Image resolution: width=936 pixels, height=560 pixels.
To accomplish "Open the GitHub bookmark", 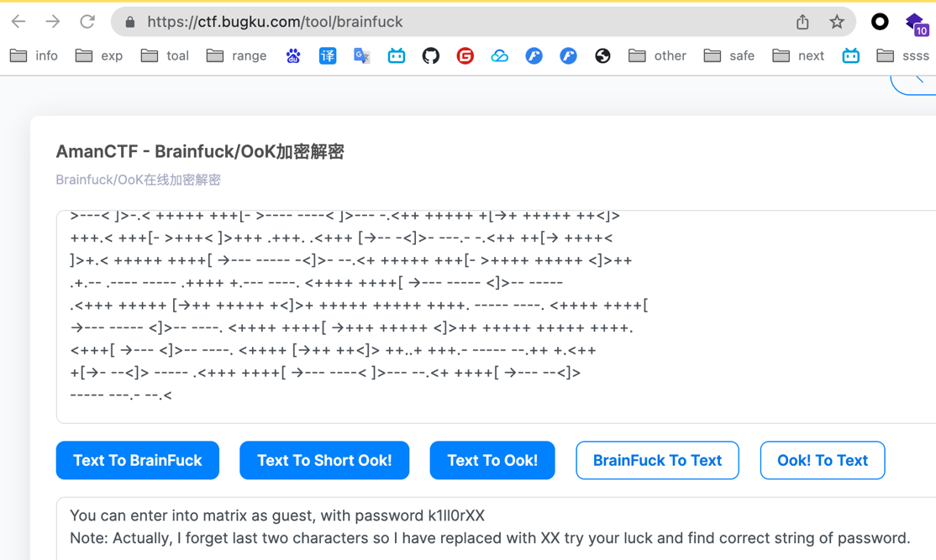I will pos(430,56).
